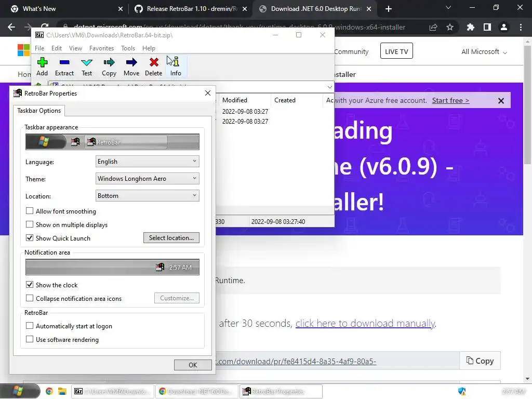The image size is (532, 399).
Task: Select the Taskbar Options tab
Action: (x=39, y=111)
